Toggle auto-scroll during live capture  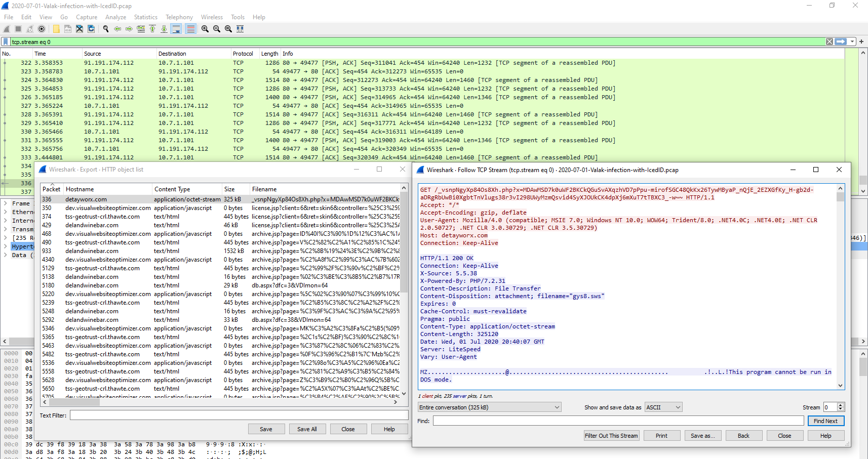[176, 29]
